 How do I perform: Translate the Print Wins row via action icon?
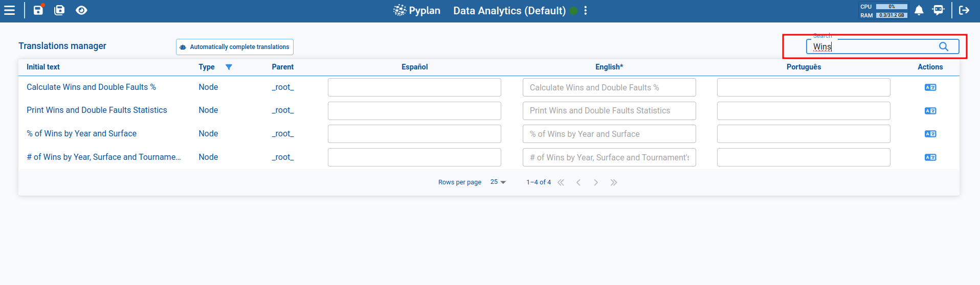[x=930, y=111]
